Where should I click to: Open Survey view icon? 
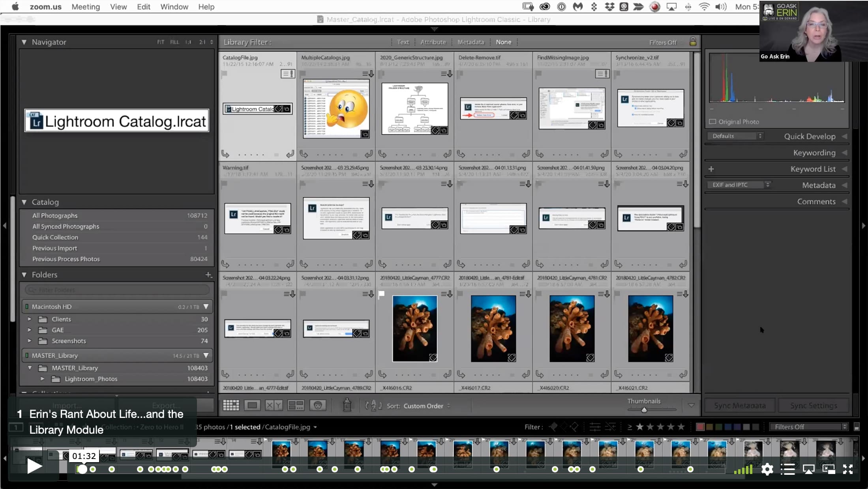[296, 405]
